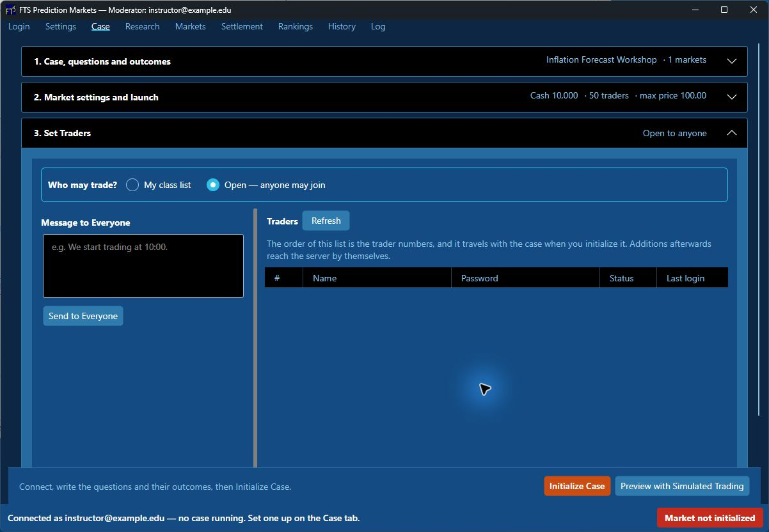Open the Settings tab

[x=61, y=26]
